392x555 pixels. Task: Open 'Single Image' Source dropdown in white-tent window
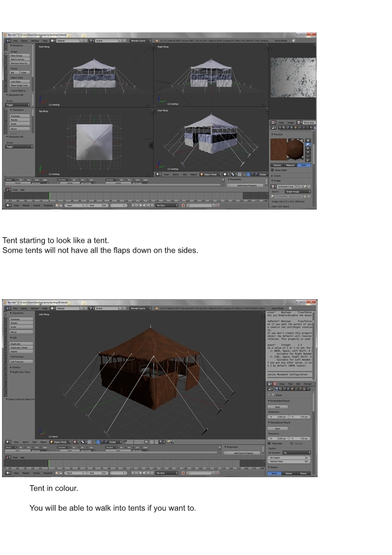tap(298, 192)
